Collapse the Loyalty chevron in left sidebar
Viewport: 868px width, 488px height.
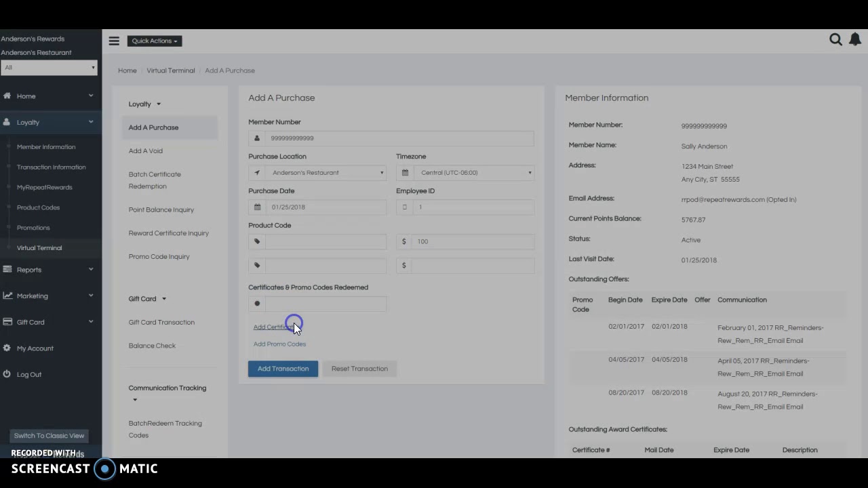91,122
